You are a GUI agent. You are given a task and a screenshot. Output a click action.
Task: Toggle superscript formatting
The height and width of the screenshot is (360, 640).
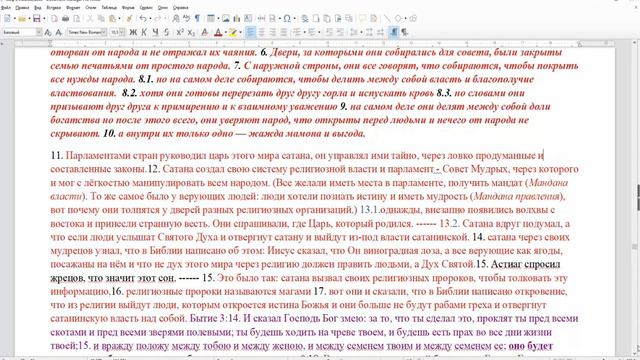[x=180, y=32]
